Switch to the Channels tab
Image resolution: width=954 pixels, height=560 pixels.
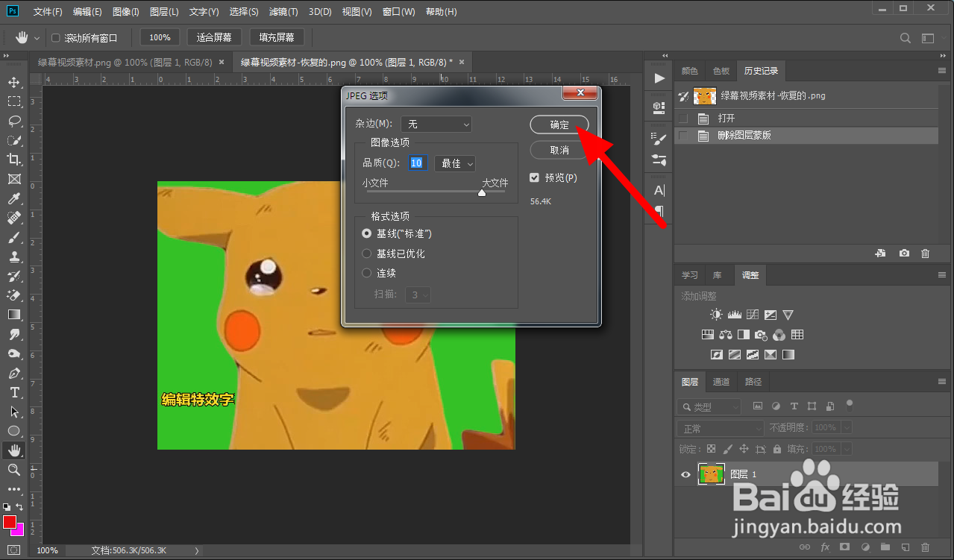click(x=721, y=382)
